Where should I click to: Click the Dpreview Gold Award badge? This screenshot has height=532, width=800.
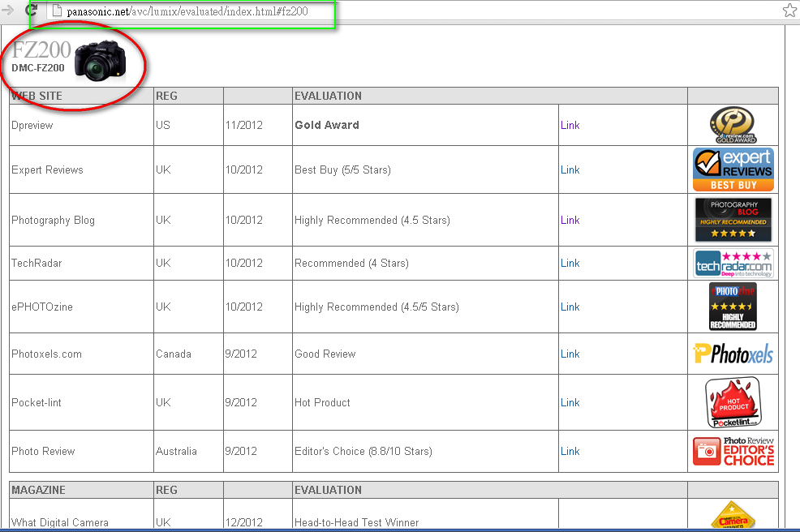coord(733,125)
